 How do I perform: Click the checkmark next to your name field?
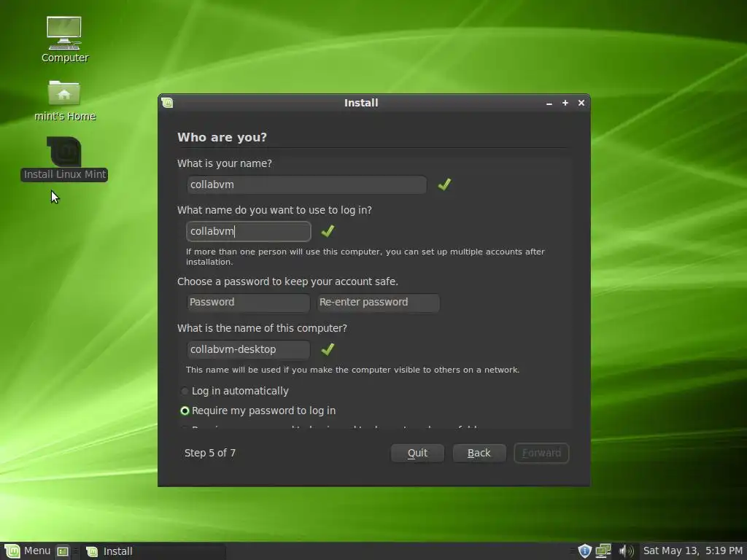tap(444, 184)
